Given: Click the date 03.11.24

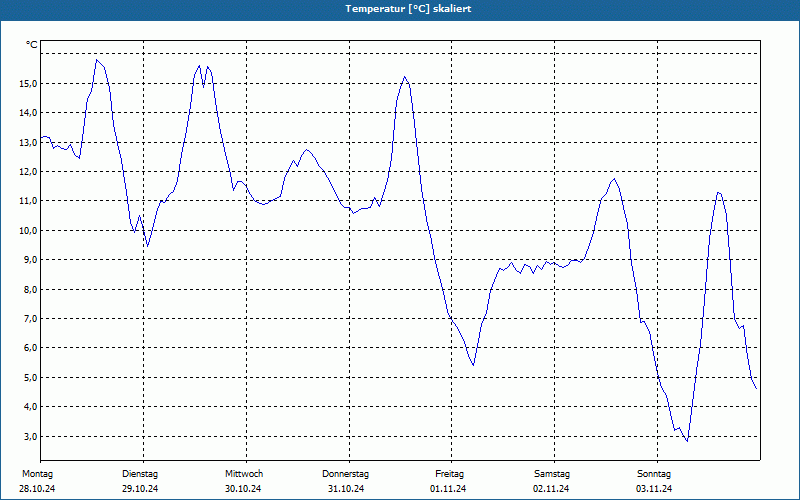Looking at the screenshot, I should (654, 489).
